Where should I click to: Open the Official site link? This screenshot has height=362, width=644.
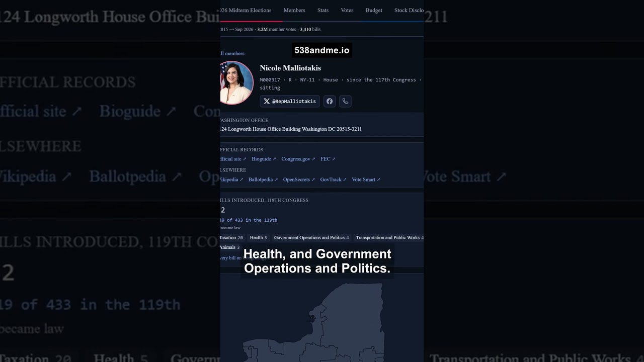click(233, 159)
